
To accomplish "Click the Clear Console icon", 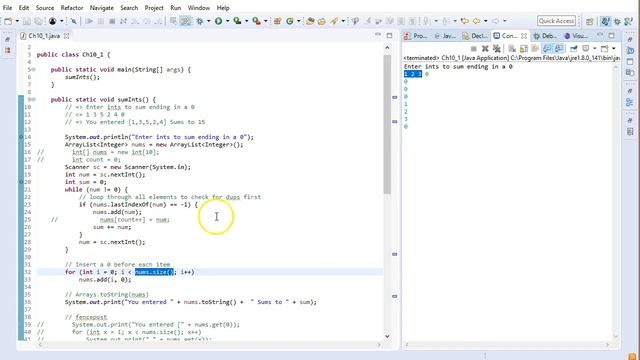I will pos(512,49).
